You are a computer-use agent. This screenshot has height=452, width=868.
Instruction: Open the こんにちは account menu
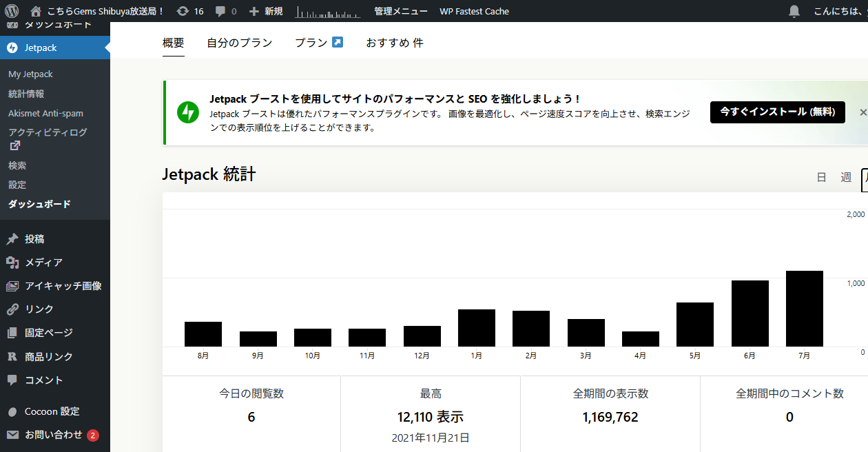coord(840,11)
